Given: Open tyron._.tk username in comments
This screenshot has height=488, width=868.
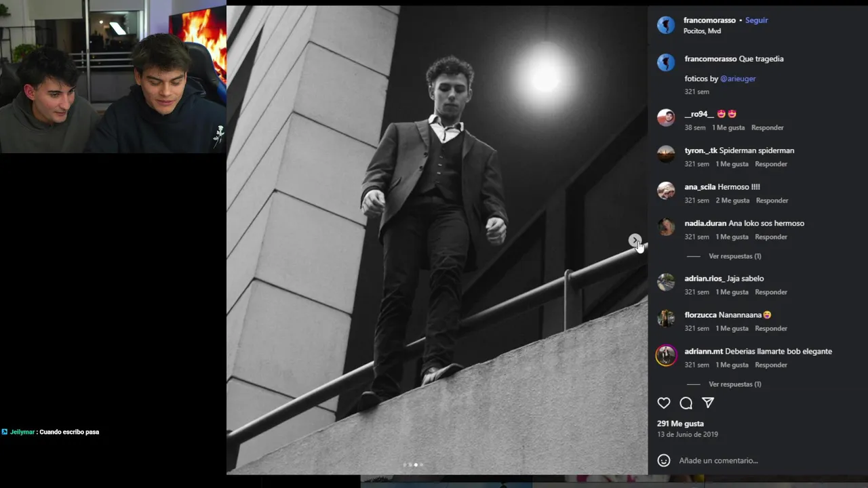Looking at the screenshot, I should tap(701, 150).
